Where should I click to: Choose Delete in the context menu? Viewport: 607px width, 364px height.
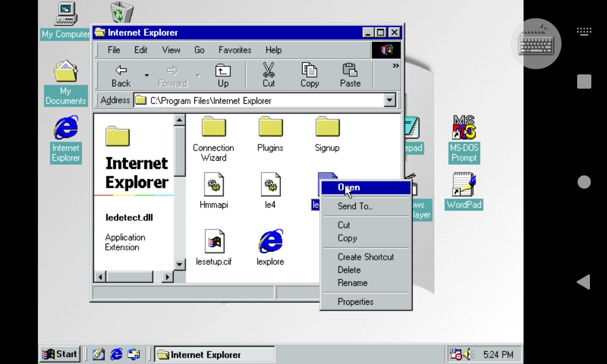click(x=366, y=270)
